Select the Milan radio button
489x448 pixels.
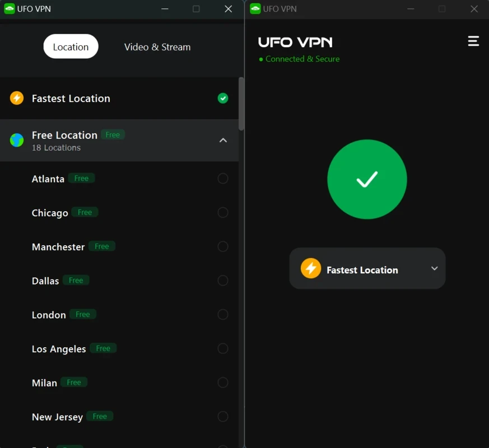[x=223, y=382]
